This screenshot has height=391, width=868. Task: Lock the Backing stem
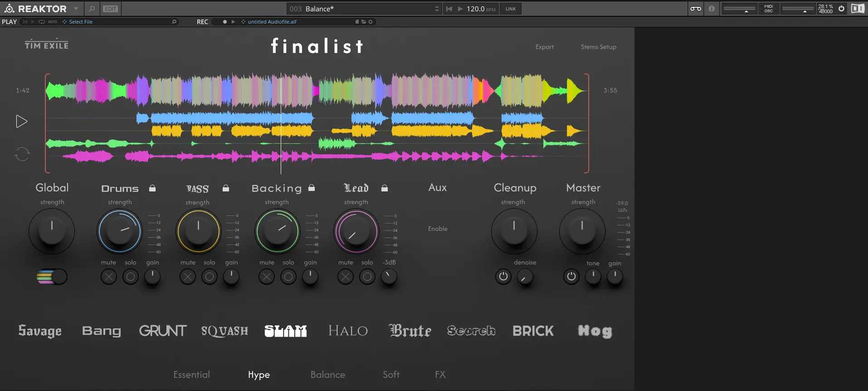click(x=312, y=188)
